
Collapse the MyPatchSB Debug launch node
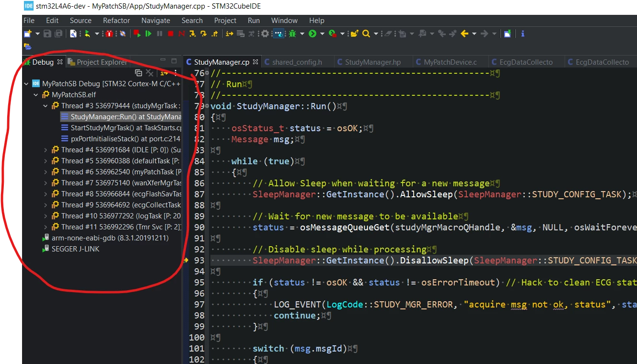click(26, 83)
